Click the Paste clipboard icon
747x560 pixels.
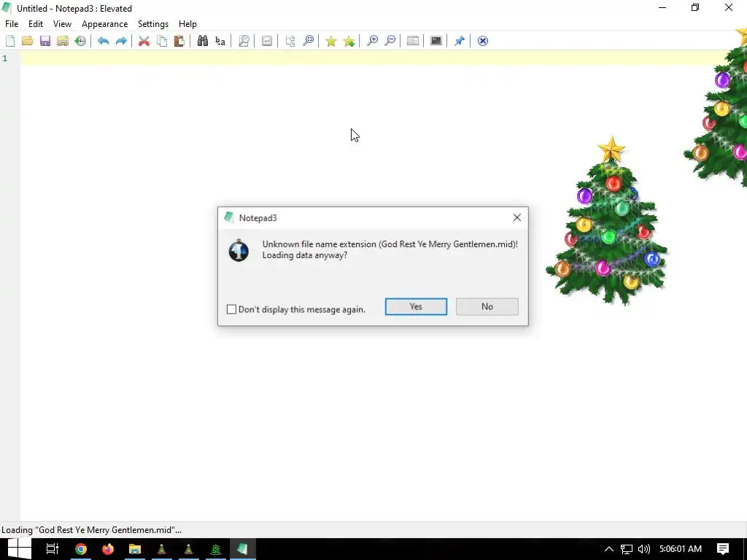[x=179, y=41]
